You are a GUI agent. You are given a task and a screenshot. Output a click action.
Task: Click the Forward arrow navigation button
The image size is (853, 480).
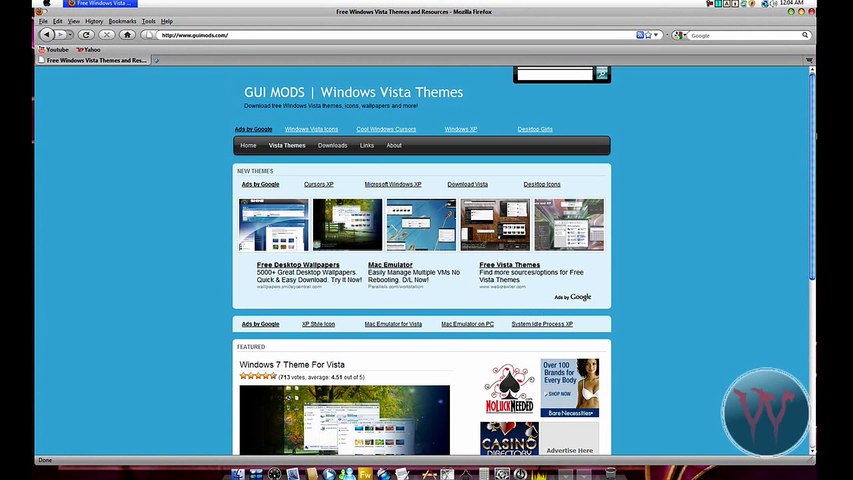[60, 35]
